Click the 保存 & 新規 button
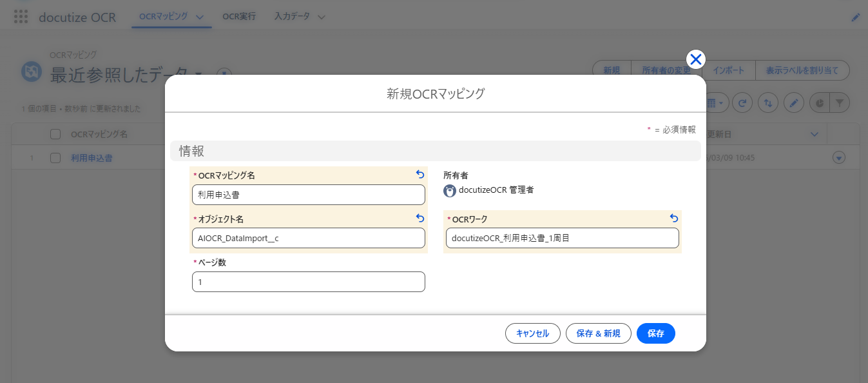 coord(598,333)
